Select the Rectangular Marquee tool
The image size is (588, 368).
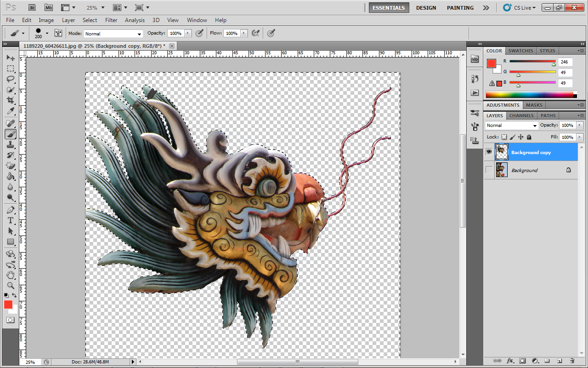point(11,69)
